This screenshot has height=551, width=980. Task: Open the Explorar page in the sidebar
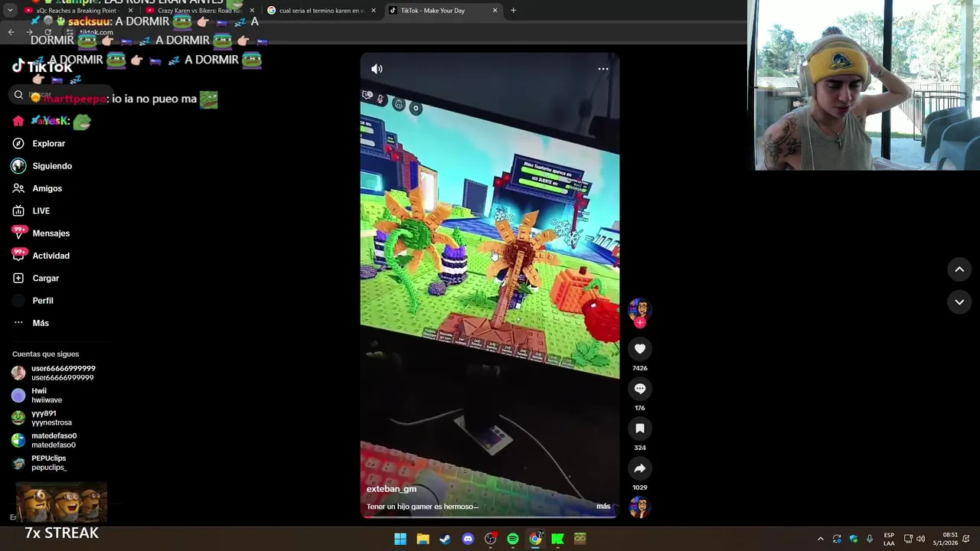(49, 143)
